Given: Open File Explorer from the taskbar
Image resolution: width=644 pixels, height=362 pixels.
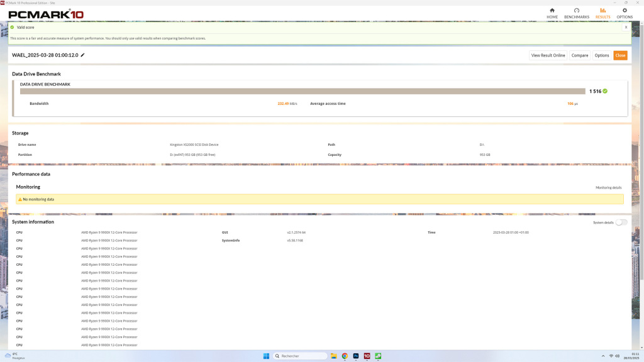Looking at the screenshot, I should (x=333, y=356).
